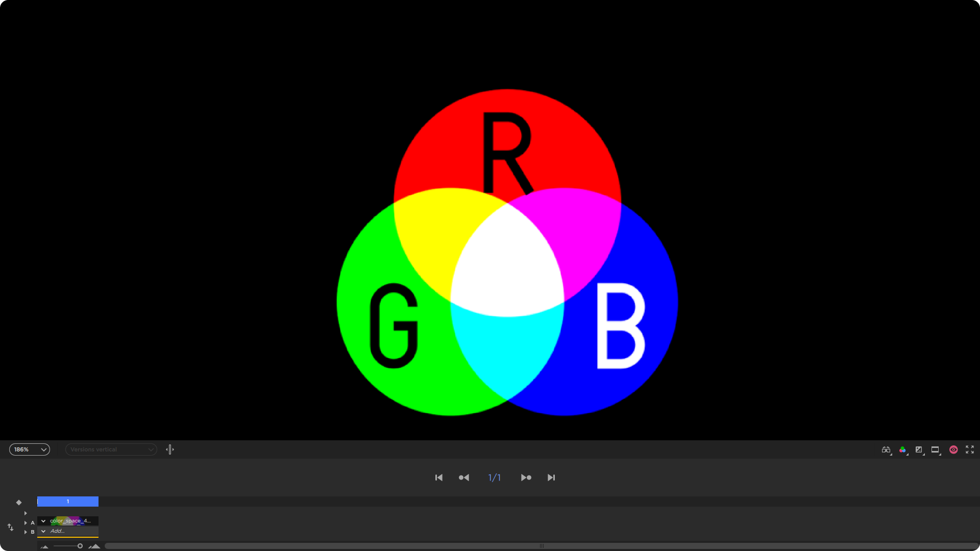Open the color_space_4... version dropdown chevron

[x=43, y=521]
